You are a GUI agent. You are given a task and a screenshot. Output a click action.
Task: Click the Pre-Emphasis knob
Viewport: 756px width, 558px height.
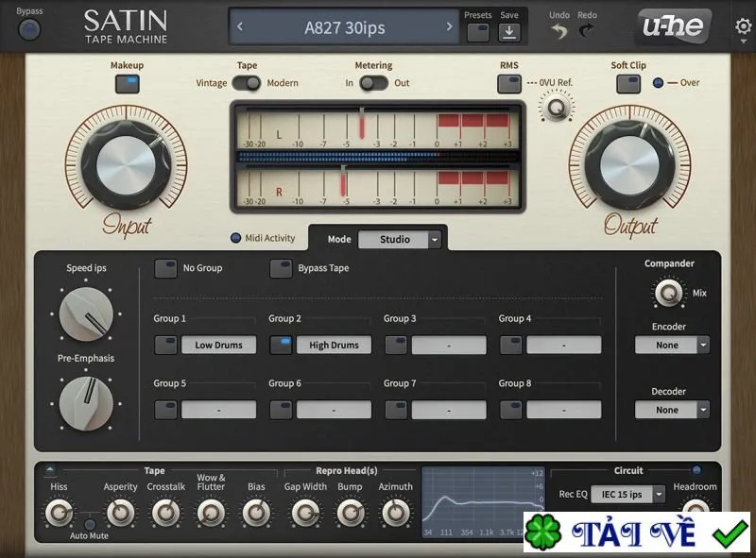tap(86, 404)
